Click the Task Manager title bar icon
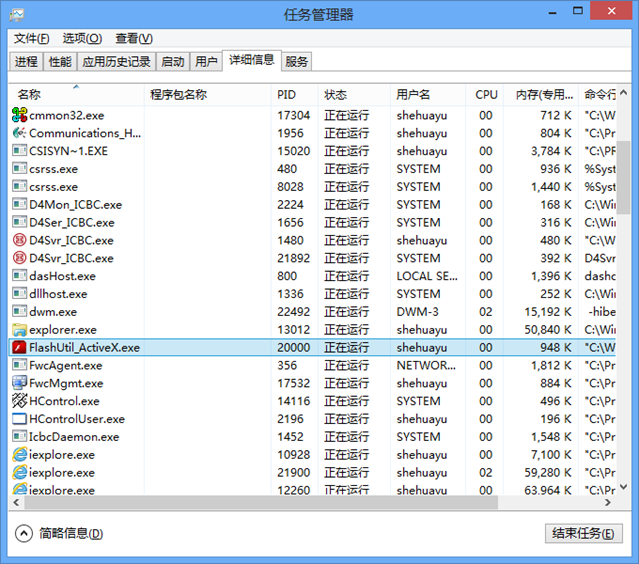The image size is (639, 564). coord(17,15)
